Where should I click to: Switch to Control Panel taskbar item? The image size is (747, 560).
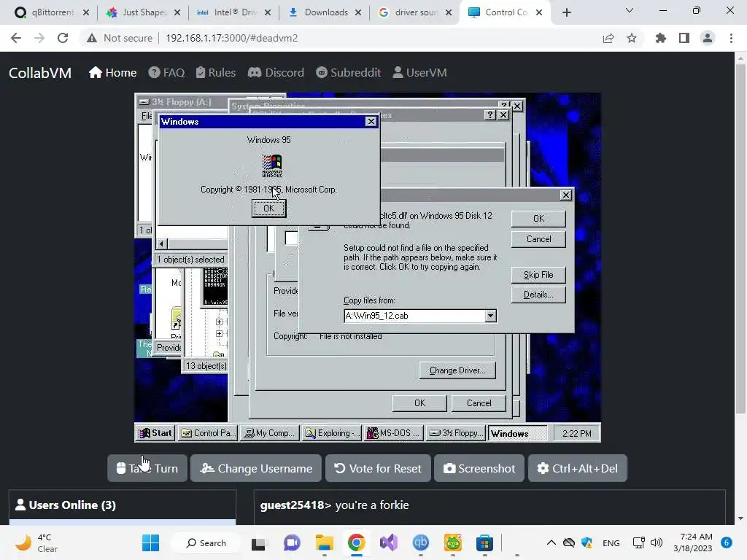click(x=208, y=433)
